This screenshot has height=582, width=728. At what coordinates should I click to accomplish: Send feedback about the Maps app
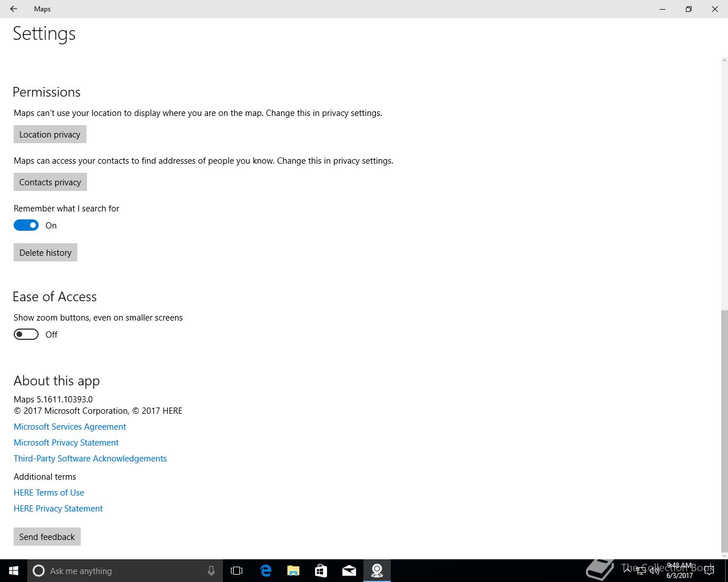47,537
